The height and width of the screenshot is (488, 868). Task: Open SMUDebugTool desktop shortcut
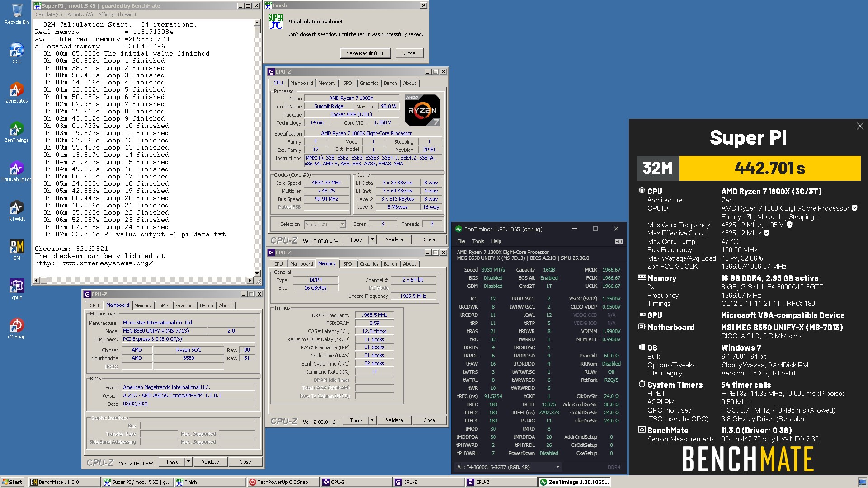[16, 171]
